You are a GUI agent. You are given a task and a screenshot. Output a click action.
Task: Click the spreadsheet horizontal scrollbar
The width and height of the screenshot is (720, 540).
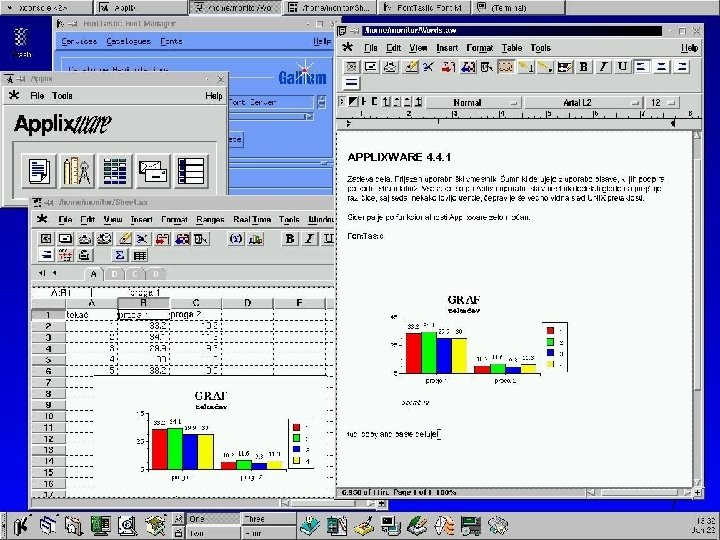(x=328, y=504)
